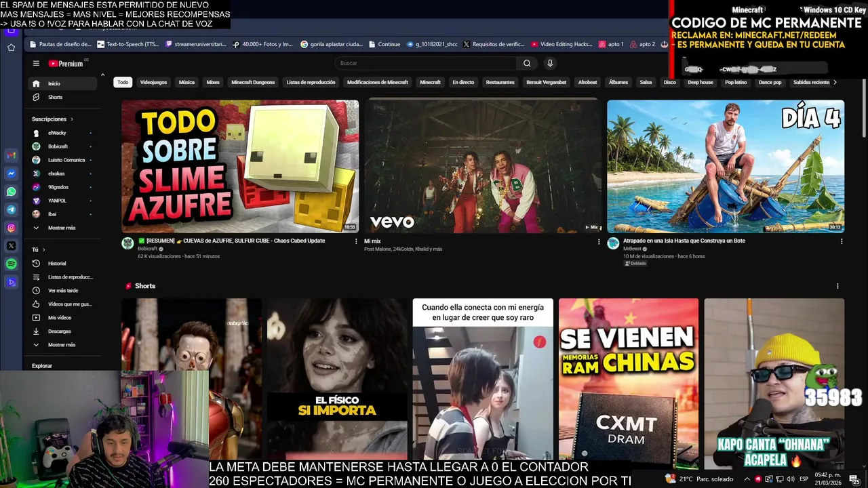Open Shorts shelf three-dot menu
Image resolution: width=868 pixels, height=488 pixels.
(837, 286)
